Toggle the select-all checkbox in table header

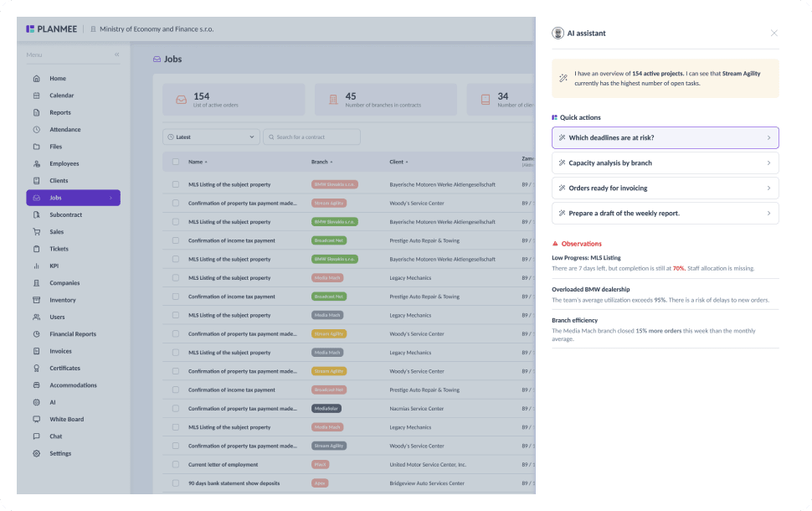[x=176, y=162]
